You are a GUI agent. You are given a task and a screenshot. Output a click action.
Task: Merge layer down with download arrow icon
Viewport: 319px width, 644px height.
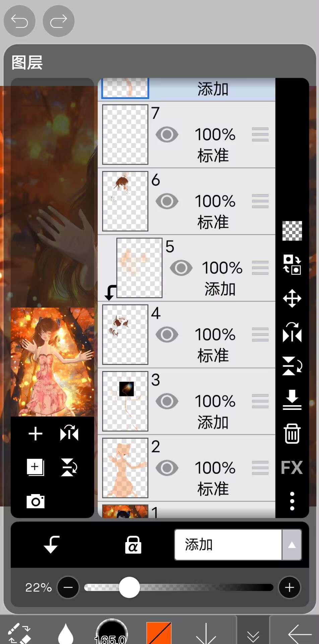[292, 399]
